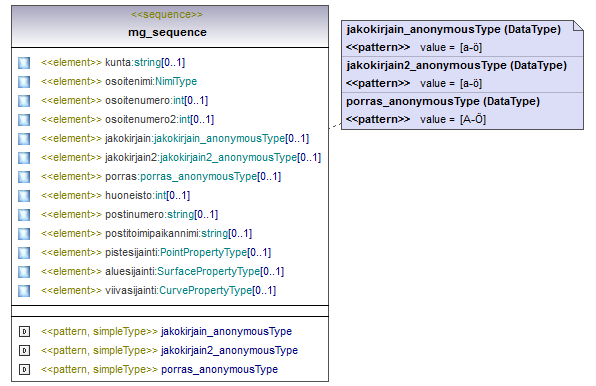The height and width of the screenshot is (386, 596).
Task: Click the aluesijainti:SurfacePropertyType[0..1] attribute
Action: coord(195,271)
